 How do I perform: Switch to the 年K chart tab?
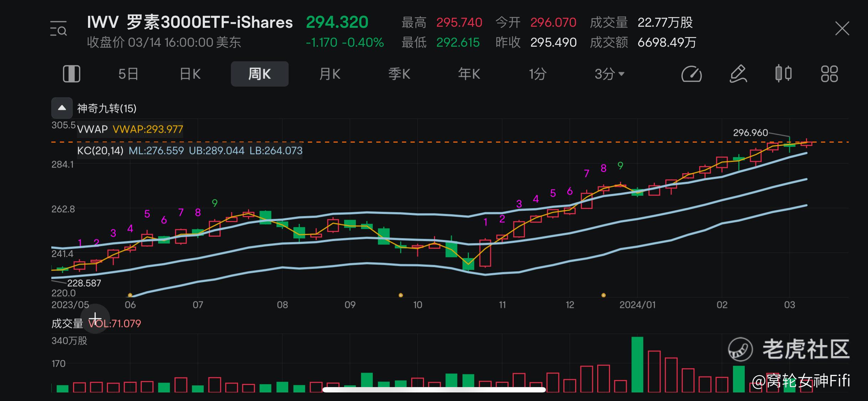coord(469,74)
